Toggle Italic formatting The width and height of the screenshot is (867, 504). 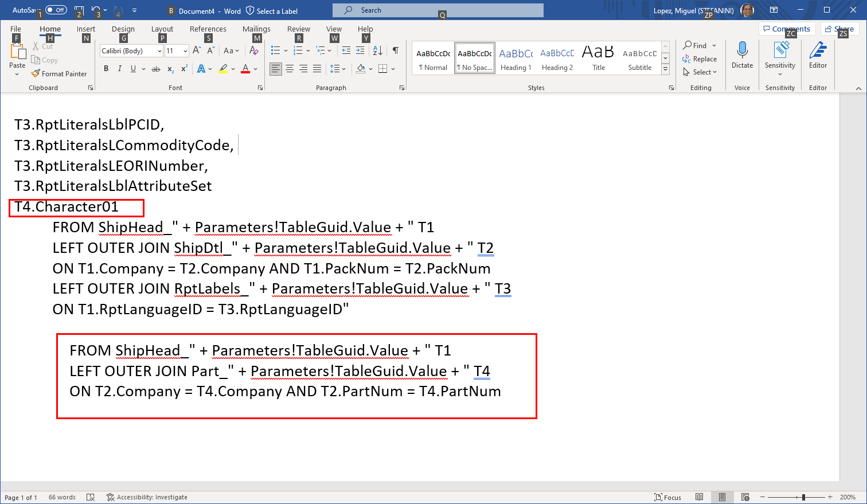click(119, 69)
